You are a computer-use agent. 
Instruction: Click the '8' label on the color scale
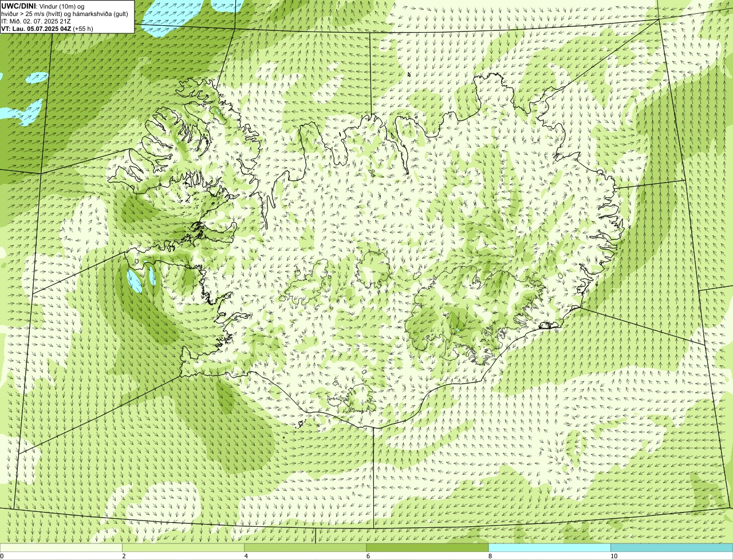490,556
